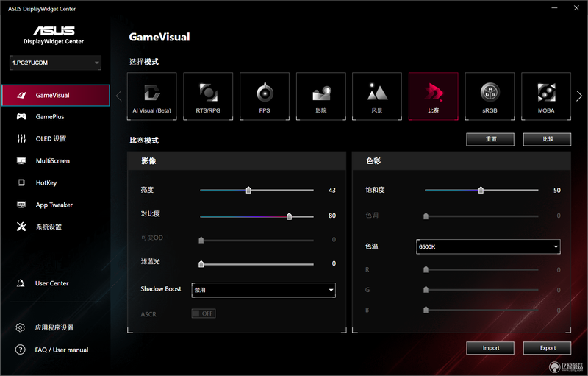Click the 对比度 contrast slider handle
588x376 pixels.
[x=289, y=216]
